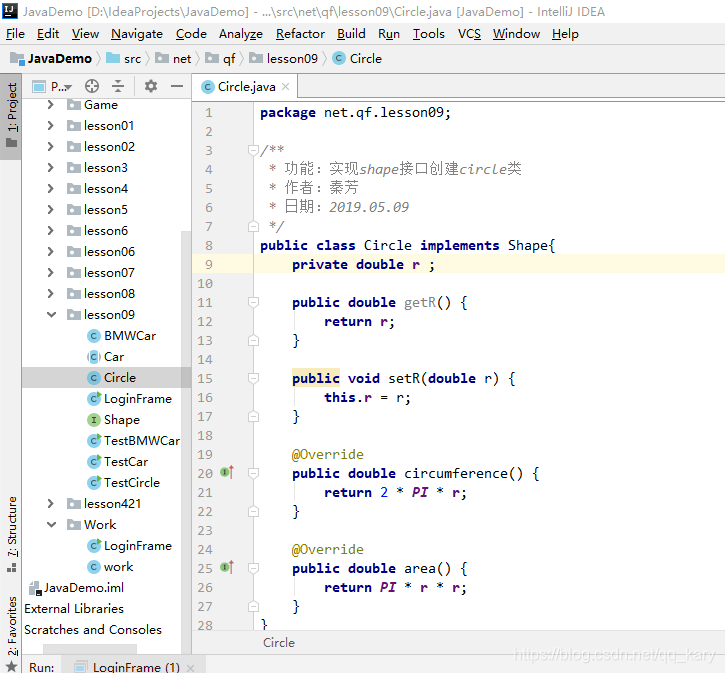The height and width of the screenshot is (673, 725).
Task: Click fold end marker at line 13
Action: (x=253, y=340)
